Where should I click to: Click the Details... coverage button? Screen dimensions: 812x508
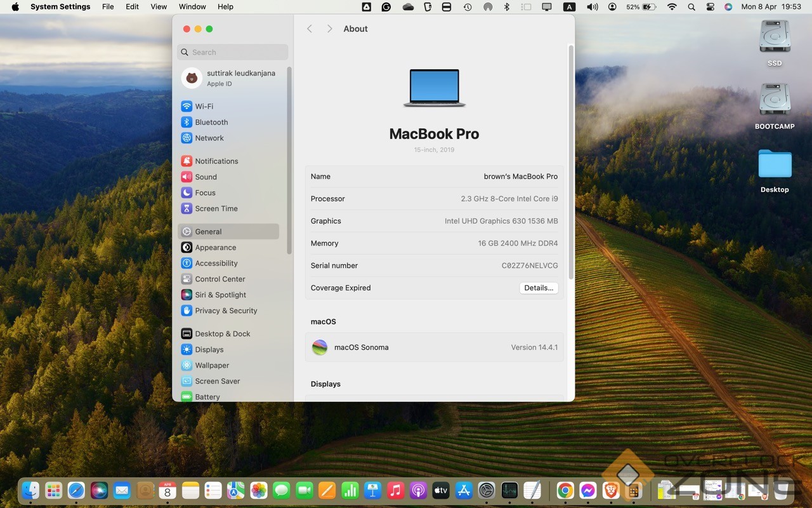tap(539, 288)
